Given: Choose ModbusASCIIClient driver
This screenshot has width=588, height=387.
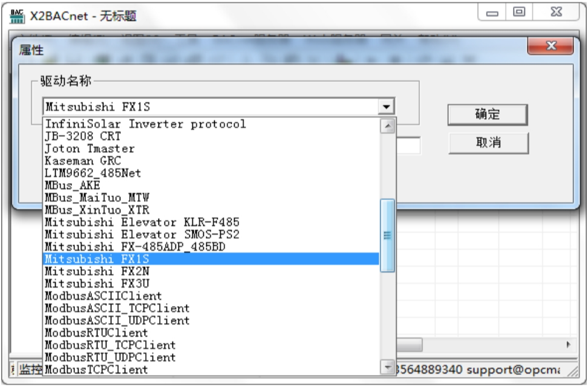Looking at the screenshot, I should pyautogui.click(x=211, y=296).
